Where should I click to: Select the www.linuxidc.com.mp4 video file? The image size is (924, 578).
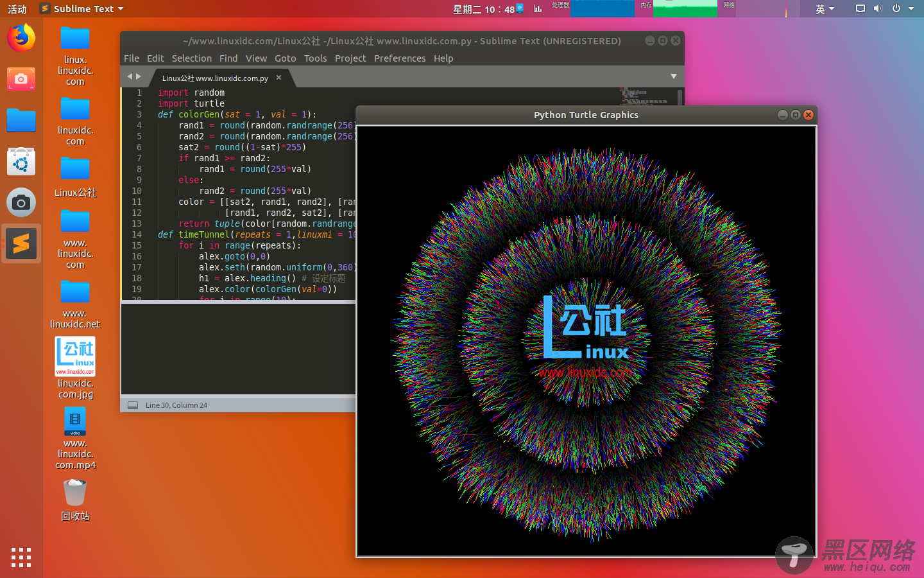click(x=75, y=439)
